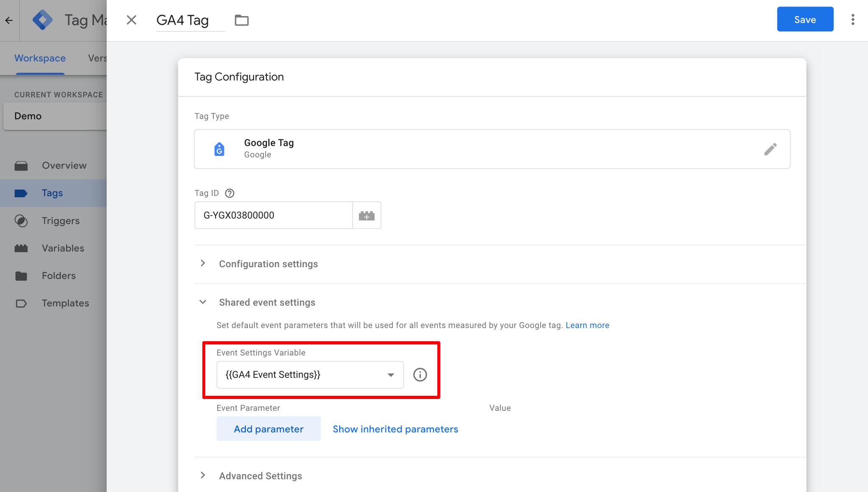The width and height of the screenshot is (868, 492).
Task: Click the folder icon next to tag name
Action: pos(242,20)
